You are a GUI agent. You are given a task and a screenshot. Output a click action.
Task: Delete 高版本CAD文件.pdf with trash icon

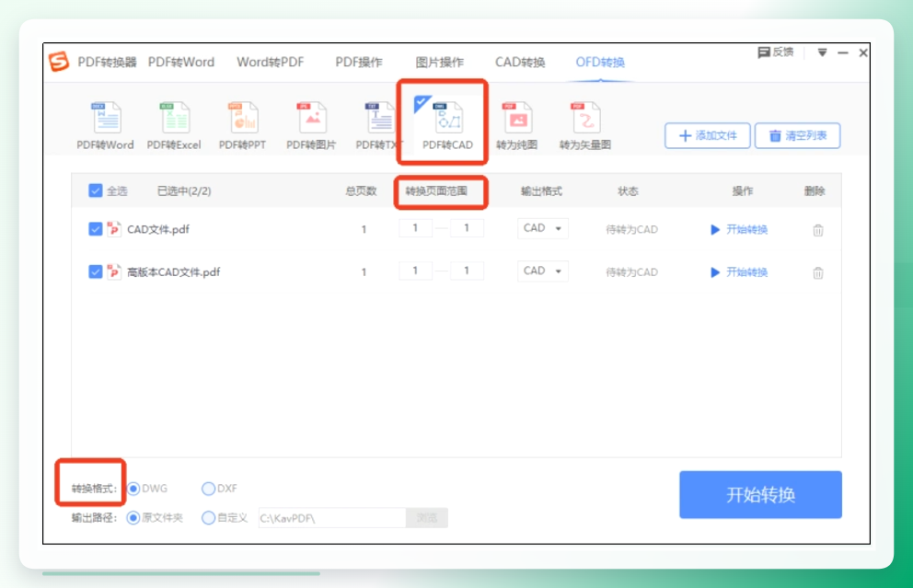[x=818, y=272]
